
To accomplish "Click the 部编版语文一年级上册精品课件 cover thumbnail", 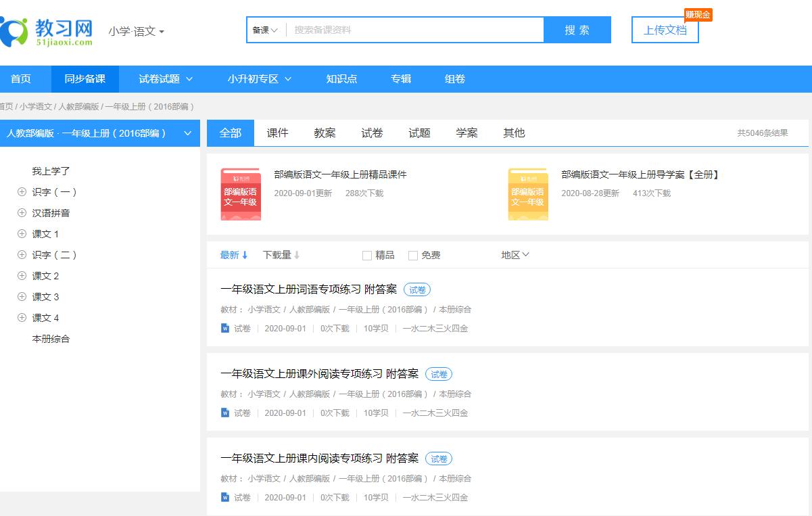I will click(241, 194).
